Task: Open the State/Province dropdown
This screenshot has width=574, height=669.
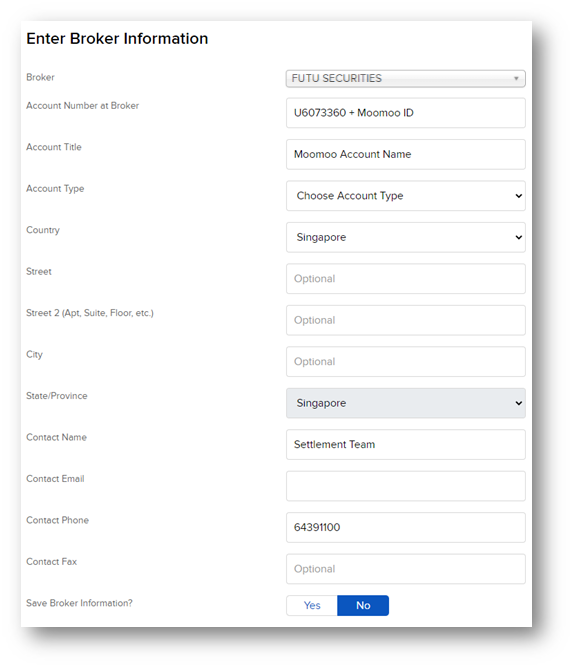Action: coord(405,403)
